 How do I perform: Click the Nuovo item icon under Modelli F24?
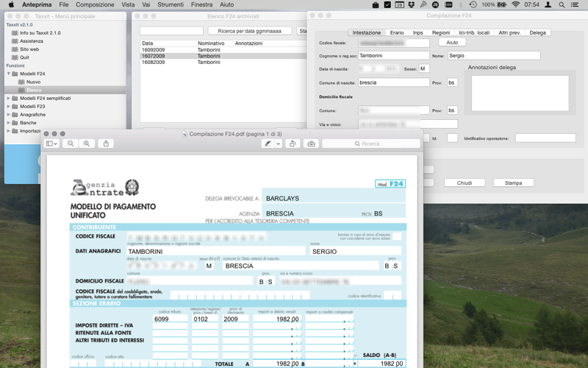click(x=22, y=82)
